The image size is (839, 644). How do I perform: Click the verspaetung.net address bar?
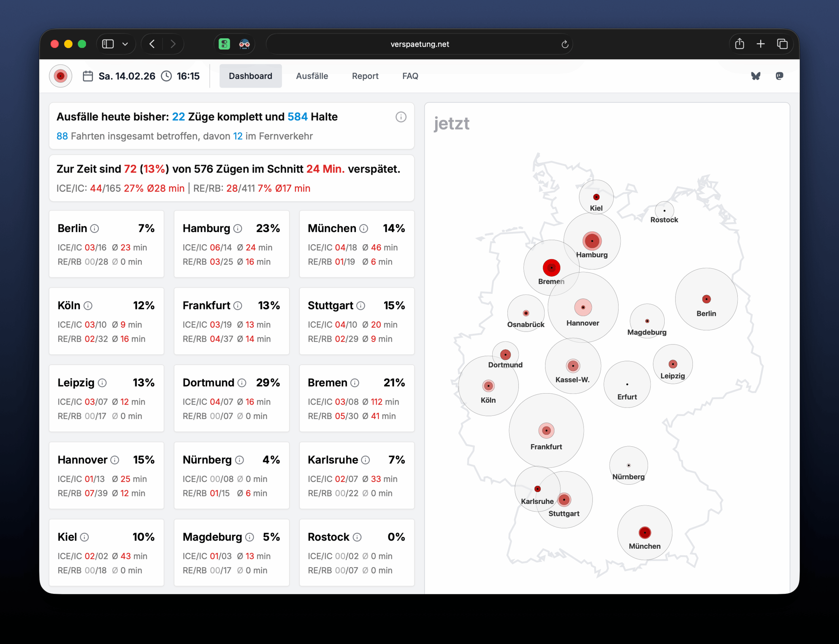[x=419, y=44]
